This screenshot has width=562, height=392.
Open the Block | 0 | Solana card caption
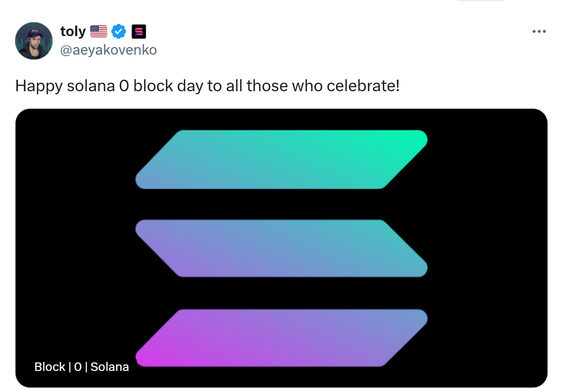[81, 367]
